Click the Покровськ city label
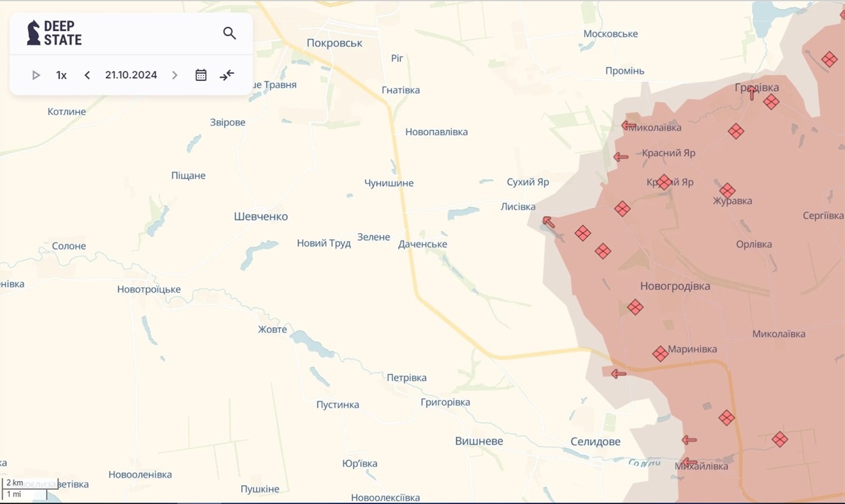Viewport: 845px width, 504px height. pos(335,43)
